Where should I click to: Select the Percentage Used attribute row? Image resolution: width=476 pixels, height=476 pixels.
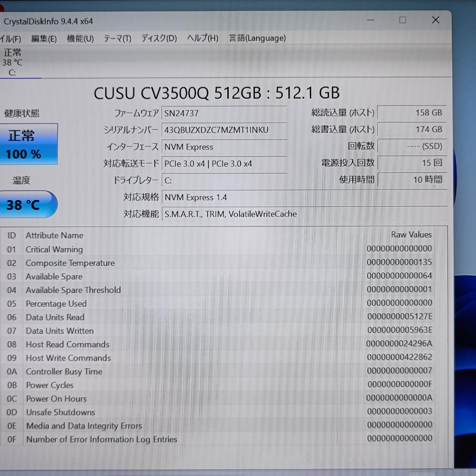point(176,304)
